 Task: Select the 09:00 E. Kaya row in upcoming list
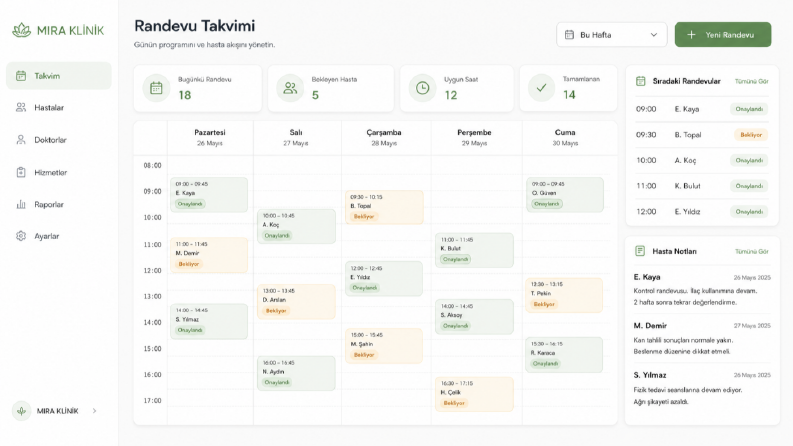[x=702, y=109]
